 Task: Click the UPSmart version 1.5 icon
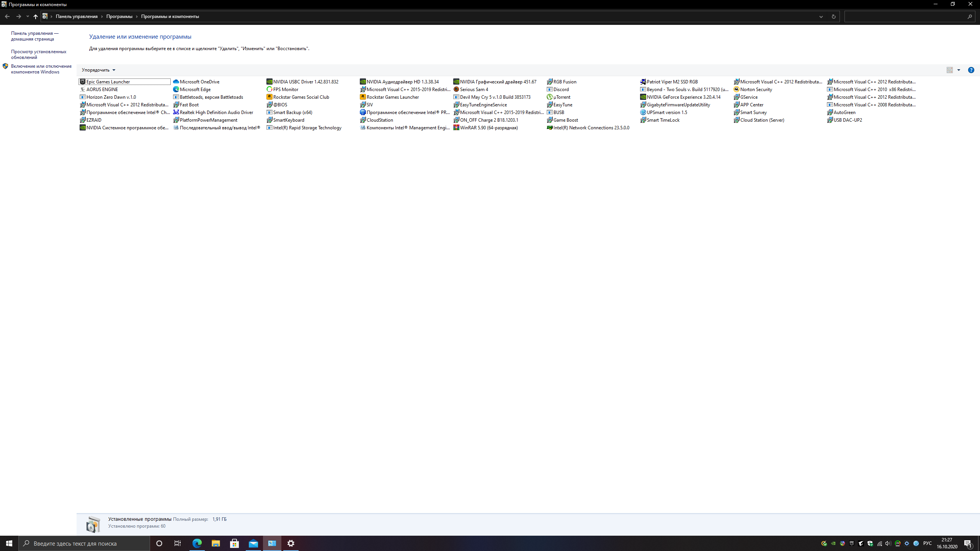[643, 112]
